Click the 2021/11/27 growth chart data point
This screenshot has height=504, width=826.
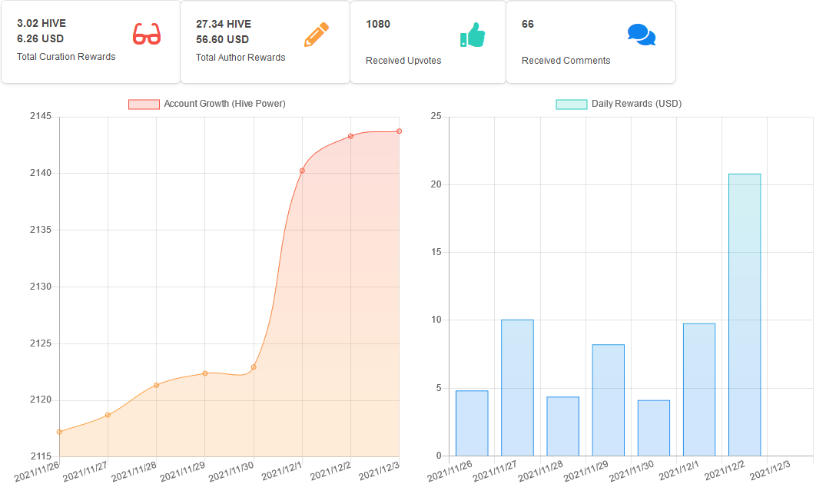108,415
